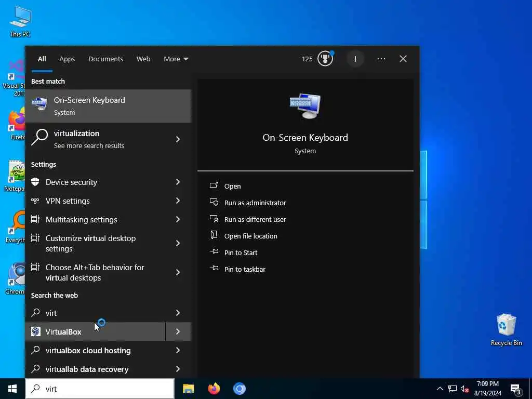The width and height of the screenshot is (532, 399).
Task: Open VPN settings result
Action: pos(96,201)
